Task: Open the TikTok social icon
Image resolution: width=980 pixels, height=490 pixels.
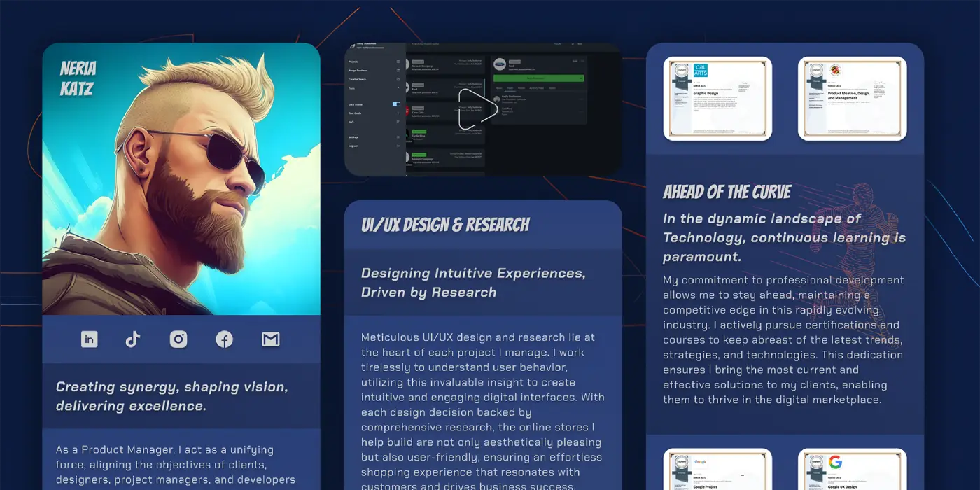Action: (x=133, y=339)
